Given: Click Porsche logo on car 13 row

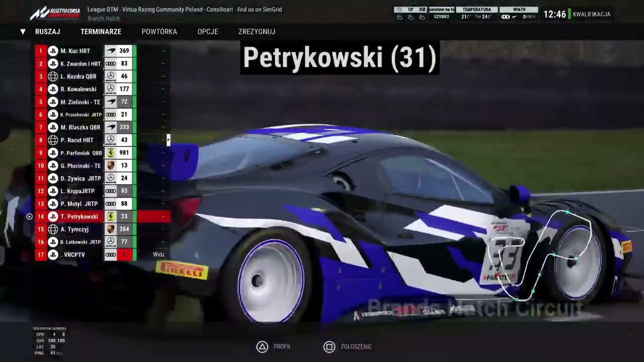Looking at the screenshot, I should click(111, 165).
